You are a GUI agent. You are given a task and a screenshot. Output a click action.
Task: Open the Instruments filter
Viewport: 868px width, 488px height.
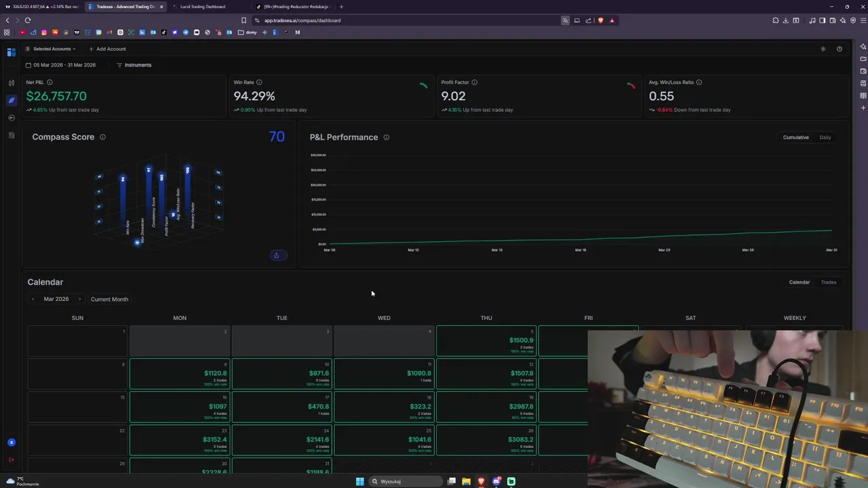click(134, 65)
